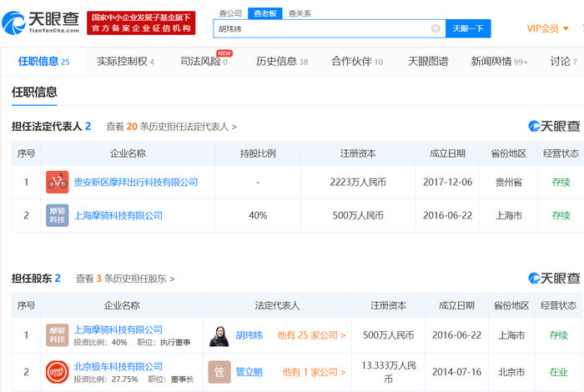Open the geekcar logo of 北京极车科技
The height and width of the screenshot is (392, 584).
(57, 371)
